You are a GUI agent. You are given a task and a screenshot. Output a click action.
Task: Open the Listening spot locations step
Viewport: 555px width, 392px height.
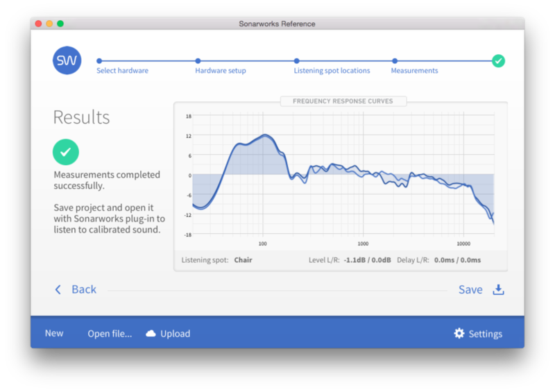coord(332,71)
